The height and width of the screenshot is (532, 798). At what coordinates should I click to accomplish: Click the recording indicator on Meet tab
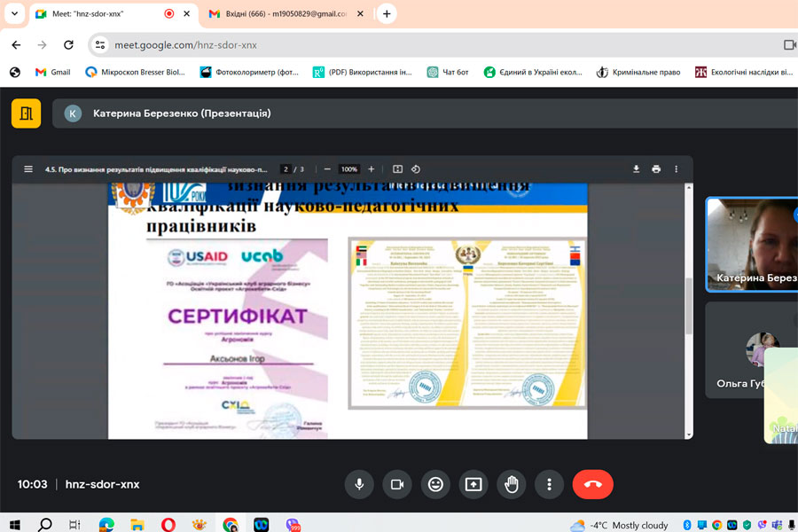point(169,14)
